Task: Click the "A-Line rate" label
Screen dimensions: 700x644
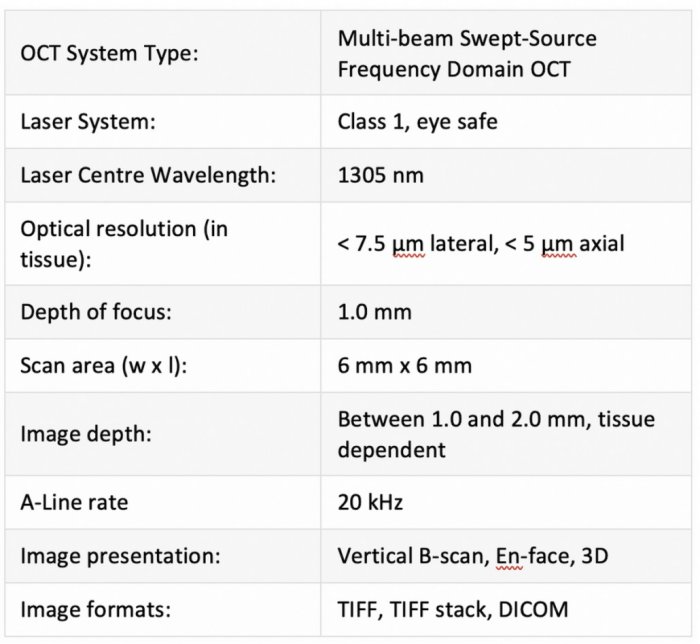Action: [74, 502]
